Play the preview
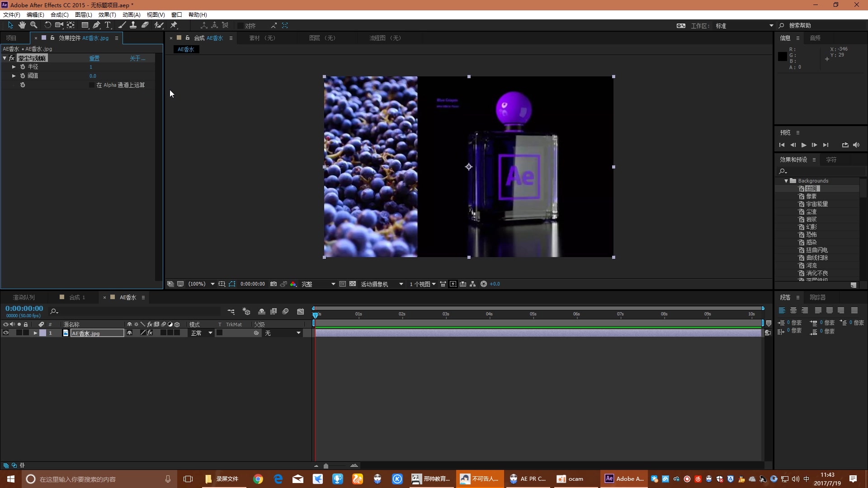The height and width of the screenshot is (488, 868). 804,145
